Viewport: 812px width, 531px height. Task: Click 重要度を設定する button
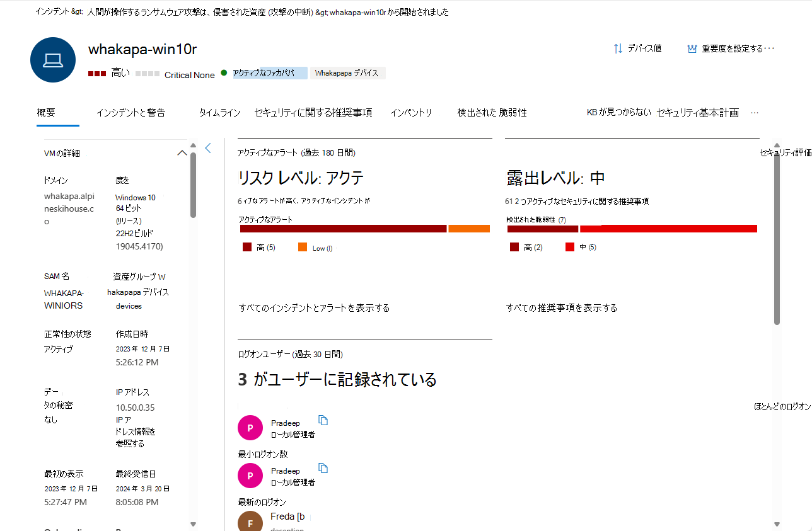(725, 49)
